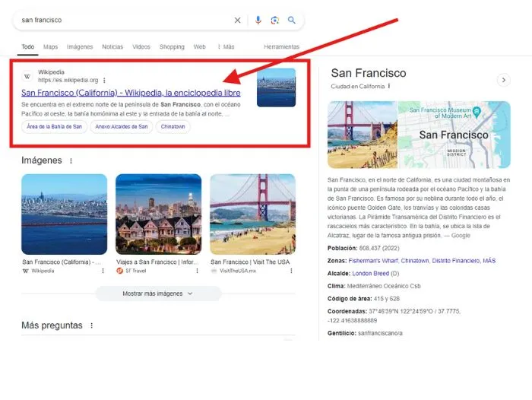The width and height of the screenshot is (532, 400).
Task: Open options for the VisitTheUSA.mx image
Action: tap(291, 271)
